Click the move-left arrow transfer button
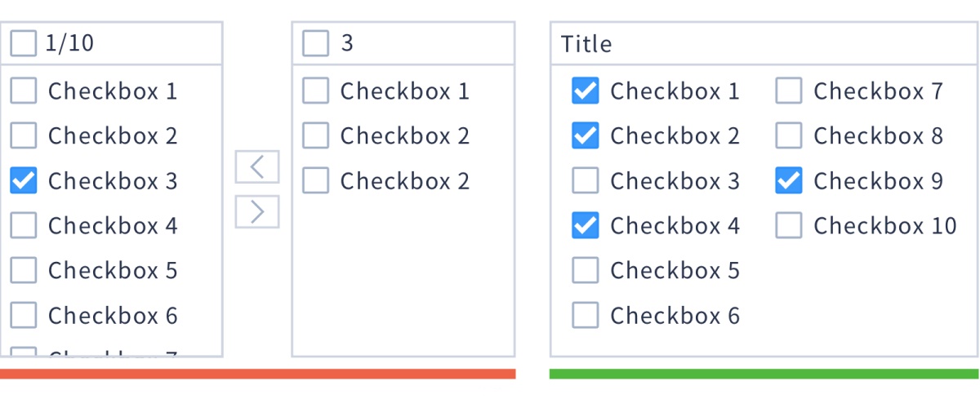This screenshot has height=399, width=980. (257, 166)
